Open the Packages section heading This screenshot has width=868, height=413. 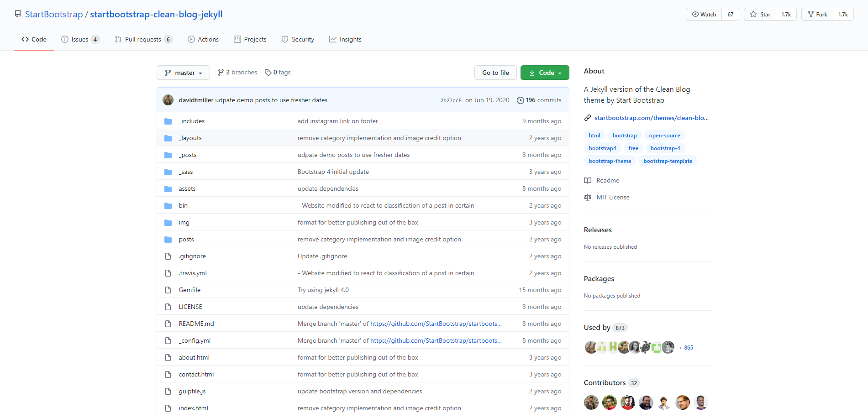pyautogui.click(x=599, y=278)
